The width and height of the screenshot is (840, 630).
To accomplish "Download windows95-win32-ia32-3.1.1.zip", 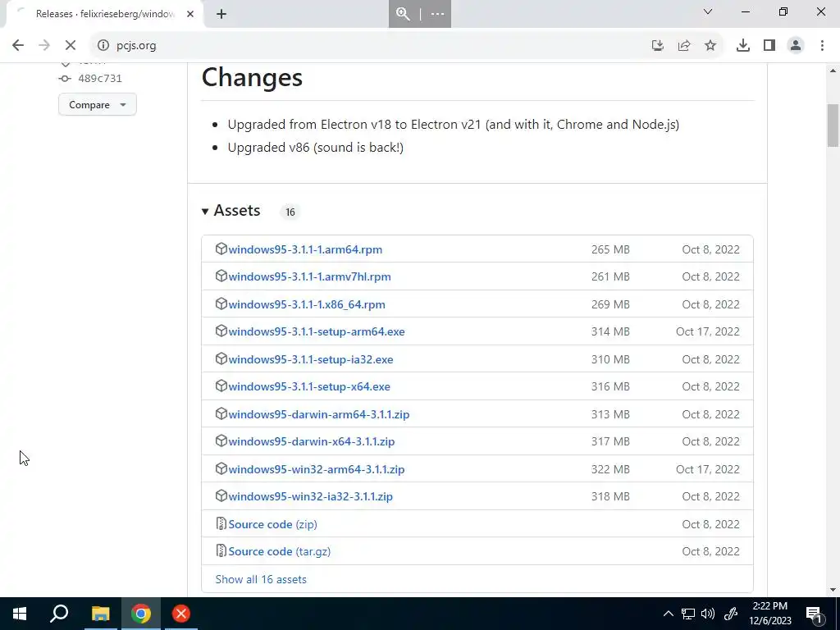I will 310,496.
